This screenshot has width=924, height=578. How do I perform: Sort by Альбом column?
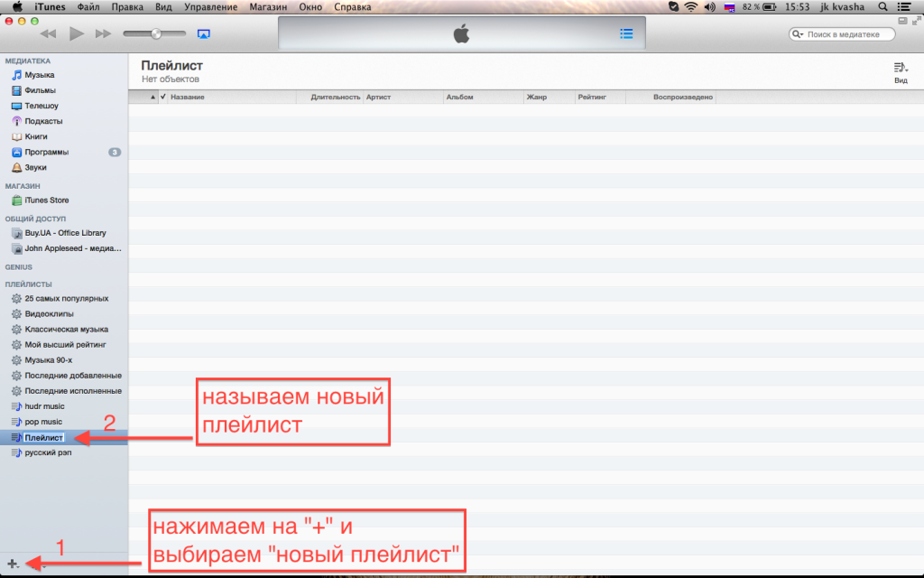[484, 97]
